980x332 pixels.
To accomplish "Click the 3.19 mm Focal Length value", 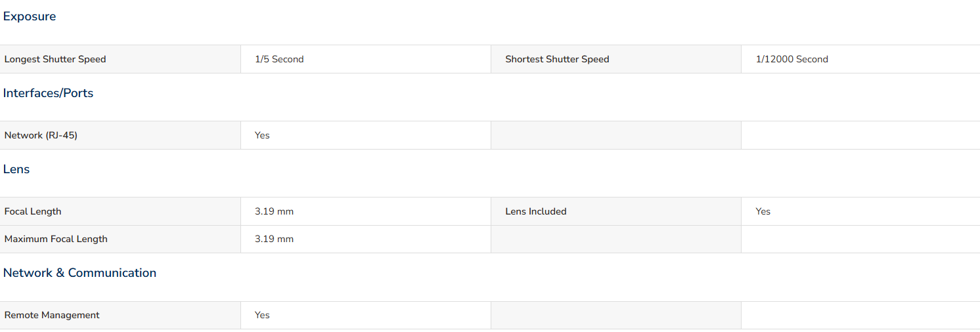I will 274,211.
